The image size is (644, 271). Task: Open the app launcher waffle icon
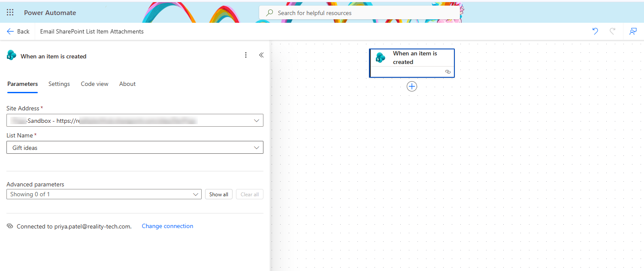pos(10,12)
